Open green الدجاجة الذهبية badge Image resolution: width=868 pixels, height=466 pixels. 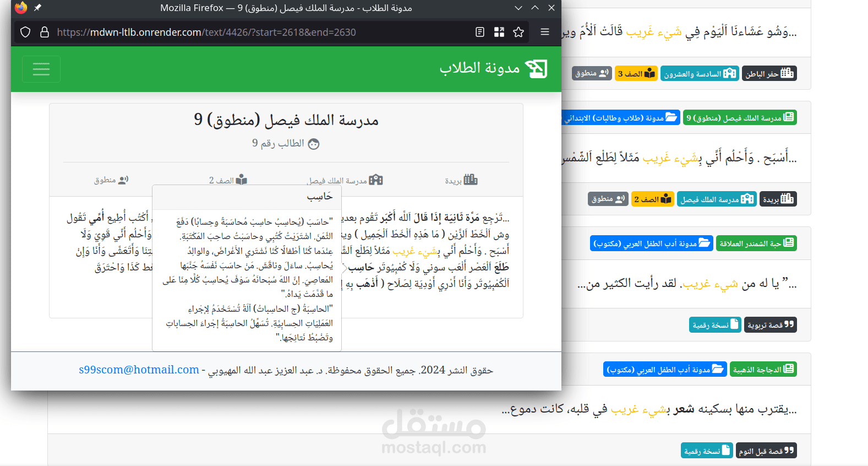click(763, 369)
